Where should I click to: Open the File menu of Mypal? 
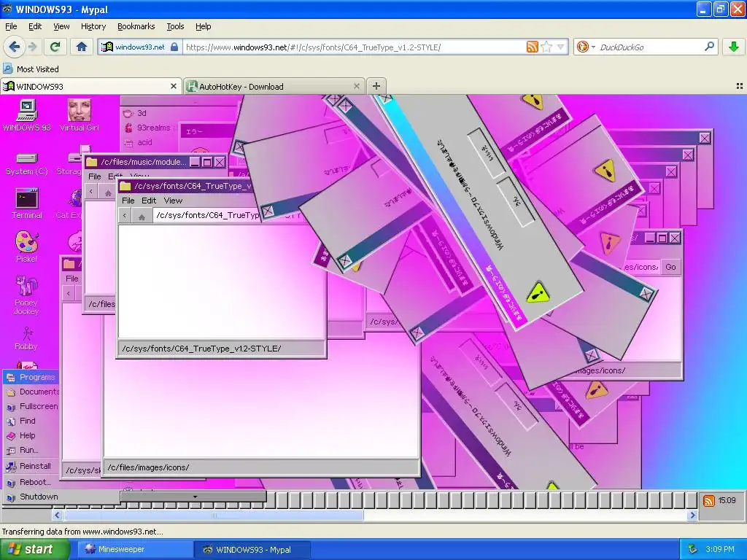(11, 26)
